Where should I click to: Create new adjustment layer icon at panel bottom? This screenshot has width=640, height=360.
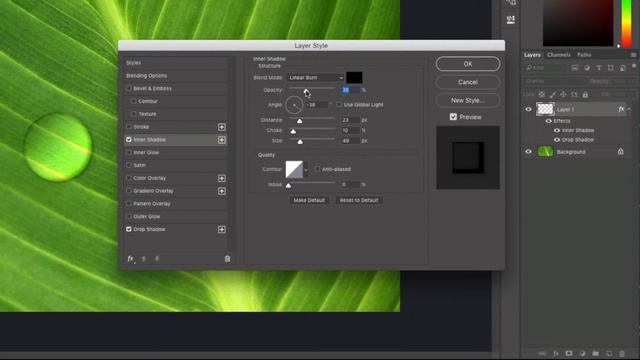(582, 353)
